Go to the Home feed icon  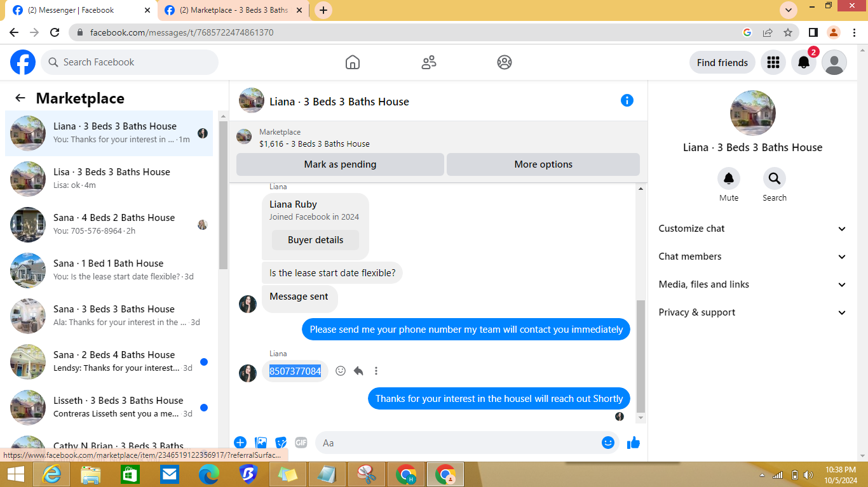pyautogui.click(x=353, y=62)
